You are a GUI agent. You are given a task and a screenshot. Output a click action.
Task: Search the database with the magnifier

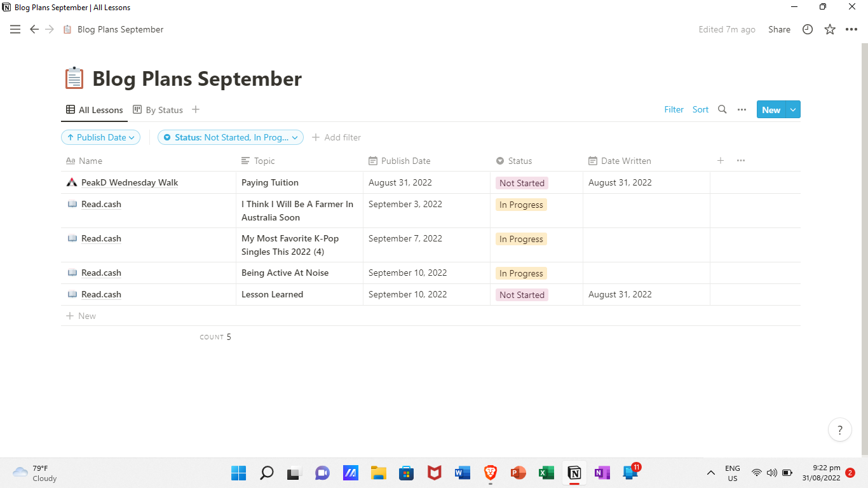pyautogui.click(x=722, y=109)
